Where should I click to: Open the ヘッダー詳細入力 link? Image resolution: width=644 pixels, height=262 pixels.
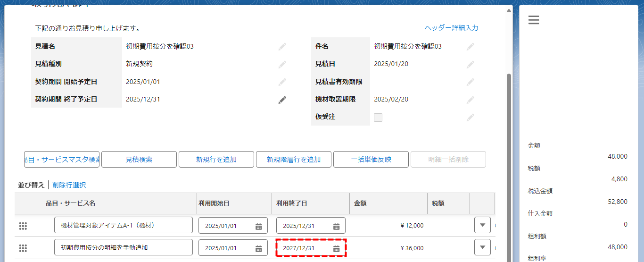coord(451,28)
